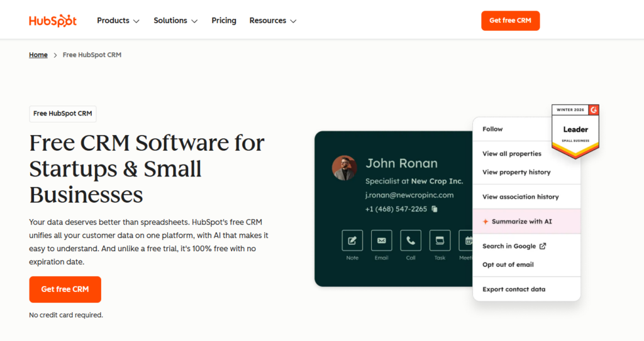
Task: Click the HubSpot logo
Action: pyautogui.click(x=53, y=21)
